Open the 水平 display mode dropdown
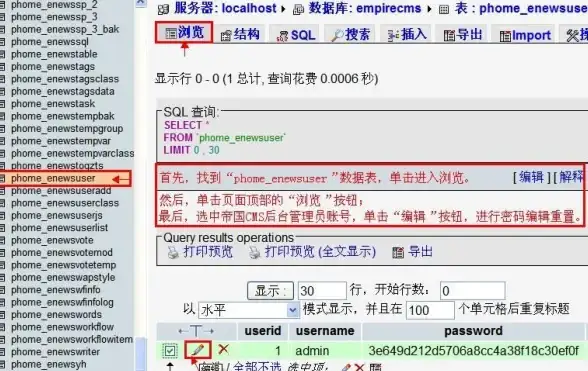Image resolution: width=588 pixels, height=371 pixels. pyautogui.click(x=248, y=310)
